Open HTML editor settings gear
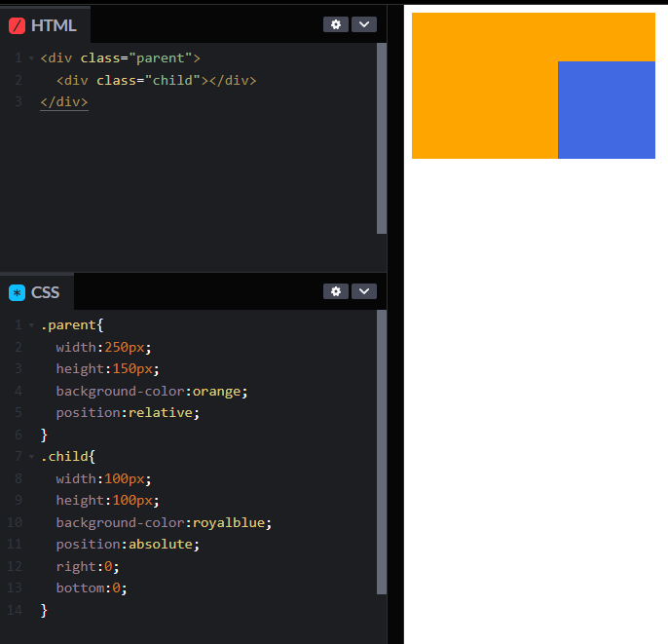The image size is (668, 644). [336, 24]
